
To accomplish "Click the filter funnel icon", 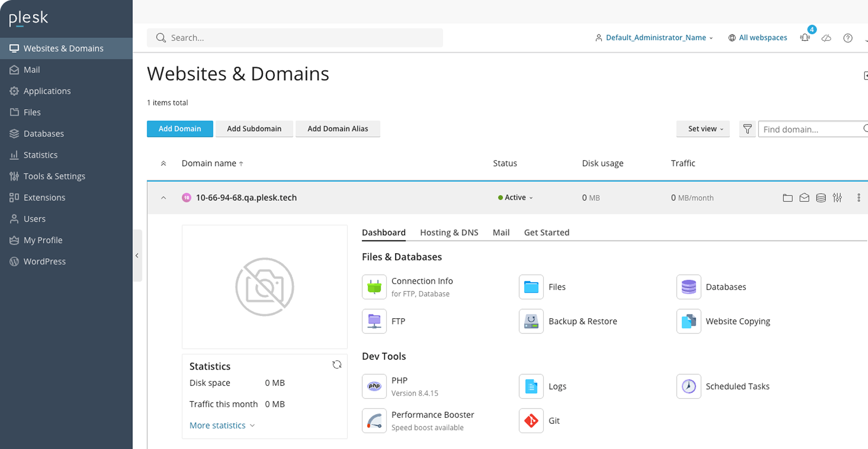I will tap(747, 129).
